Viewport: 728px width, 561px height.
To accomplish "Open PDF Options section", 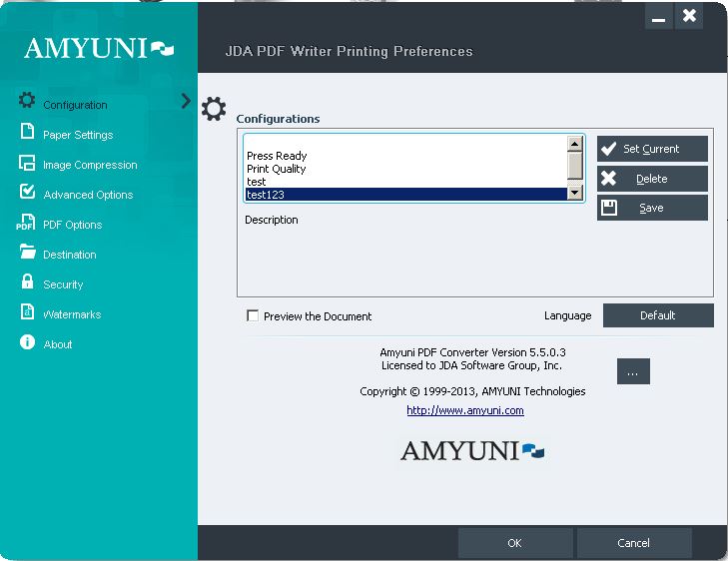I will (73, 225).
